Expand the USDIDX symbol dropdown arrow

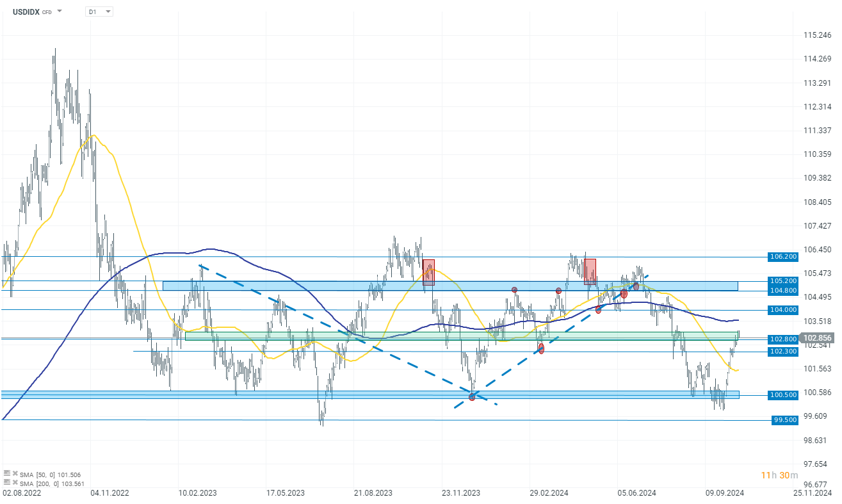(60, 12)
